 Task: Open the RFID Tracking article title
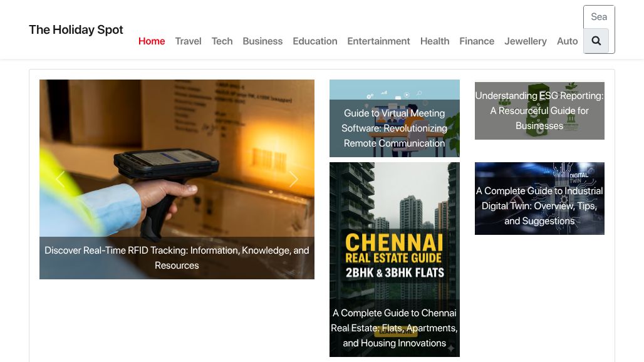coord(177,258)
